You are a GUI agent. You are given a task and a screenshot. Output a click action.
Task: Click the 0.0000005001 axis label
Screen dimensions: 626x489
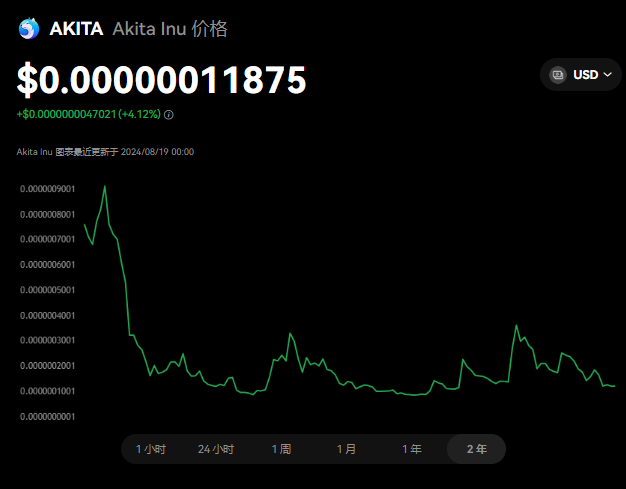click(48, 290)
